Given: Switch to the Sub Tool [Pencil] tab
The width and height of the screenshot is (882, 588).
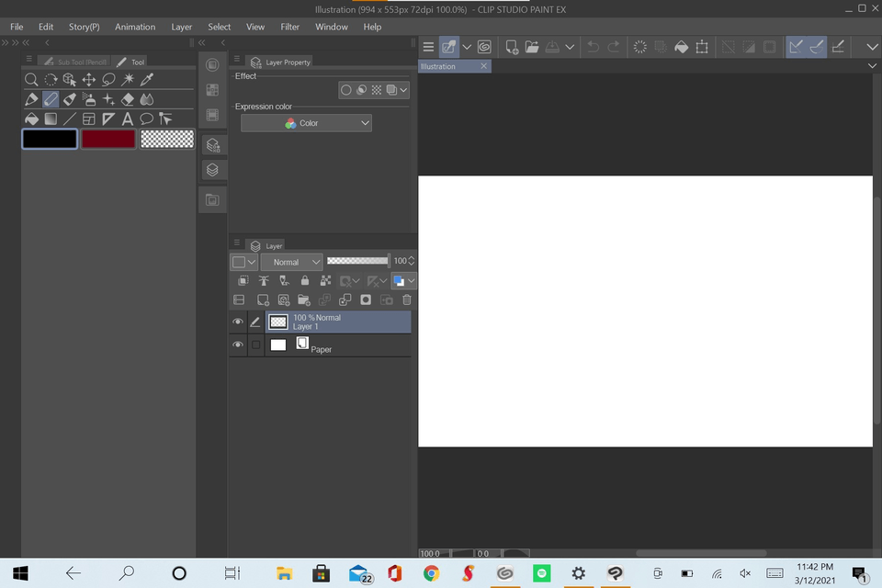Looking at the screenshot, I should pos(74,62).
